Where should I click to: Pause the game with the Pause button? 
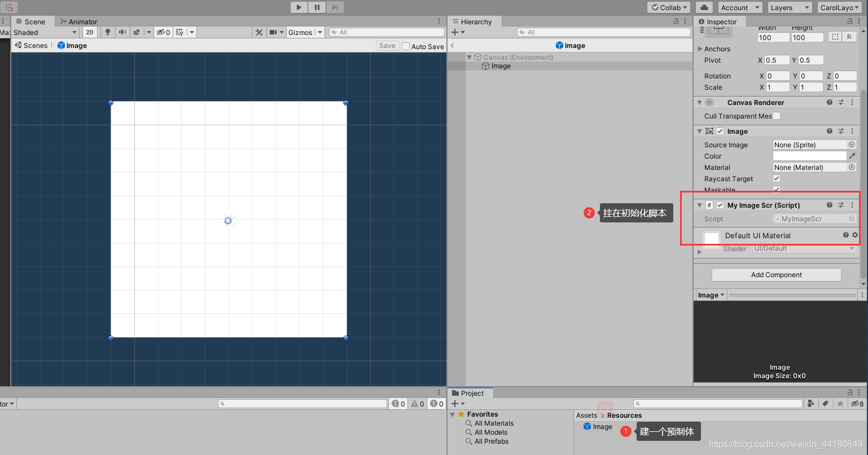pyautogui.click(x=317, y=7)
